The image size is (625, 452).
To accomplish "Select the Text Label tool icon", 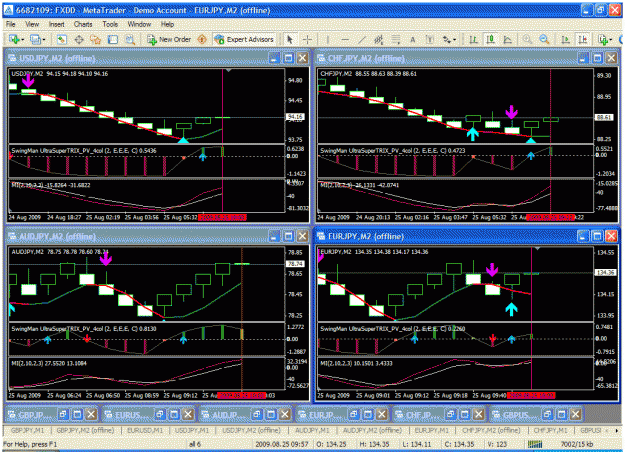I will tap(430, 39).
